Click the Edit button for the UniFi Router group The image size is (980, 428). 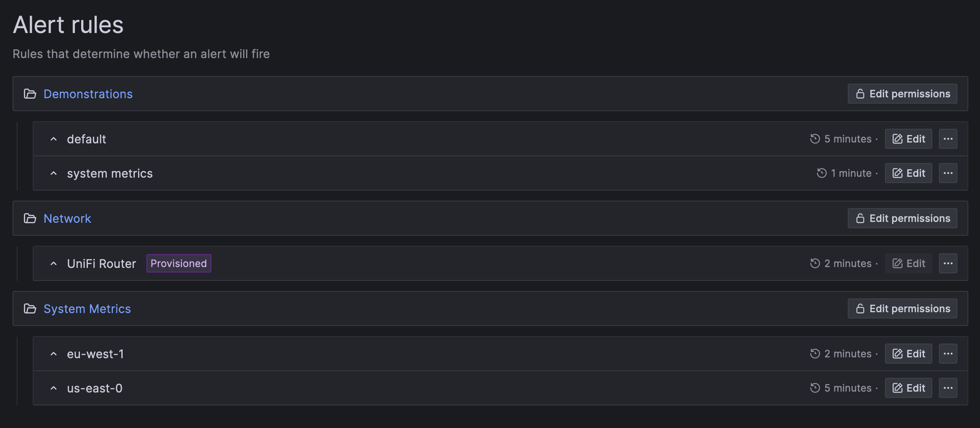pos(908,263)
